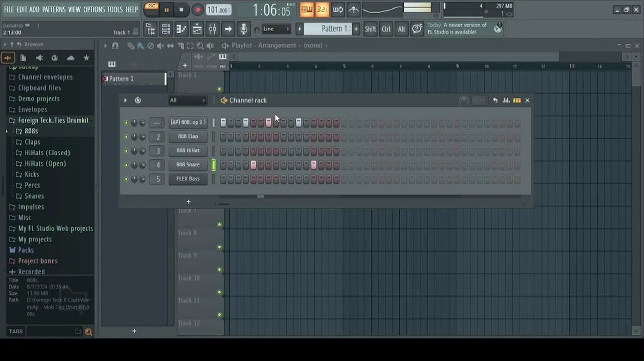The height and width of the screenshot is (361, 644).
Task: Toggle playlist magnet snap icon
Action: click(x=115, y=46)
